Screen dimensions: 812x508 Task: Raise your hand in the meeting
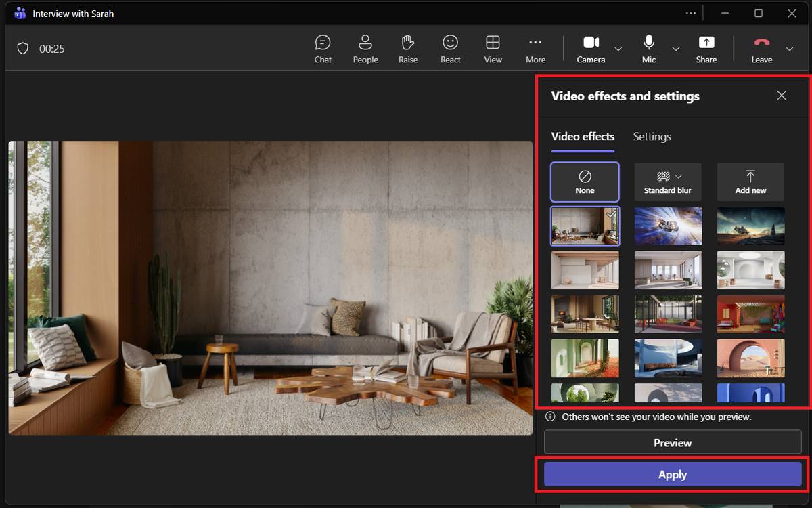[x=407, y=49]
